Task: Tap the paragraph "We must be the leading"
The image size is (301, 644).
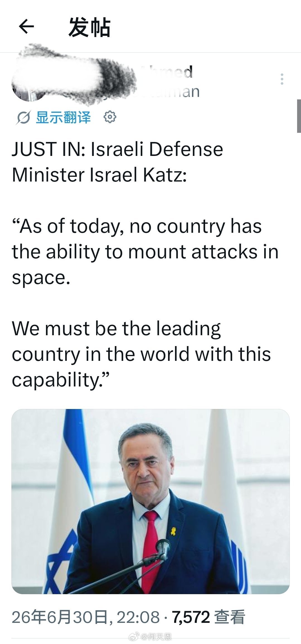Action: coord(141,354)
